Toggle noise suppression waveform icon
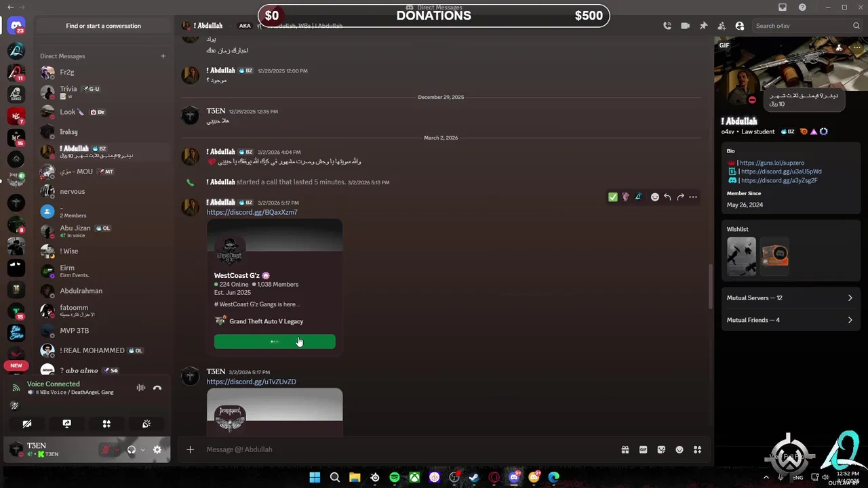 (x=141, y=388)
